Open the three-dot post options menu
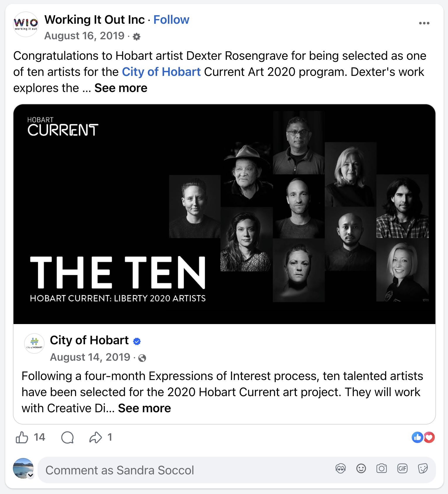The width and height of the screenshot is (448, 494). point(424,23)
